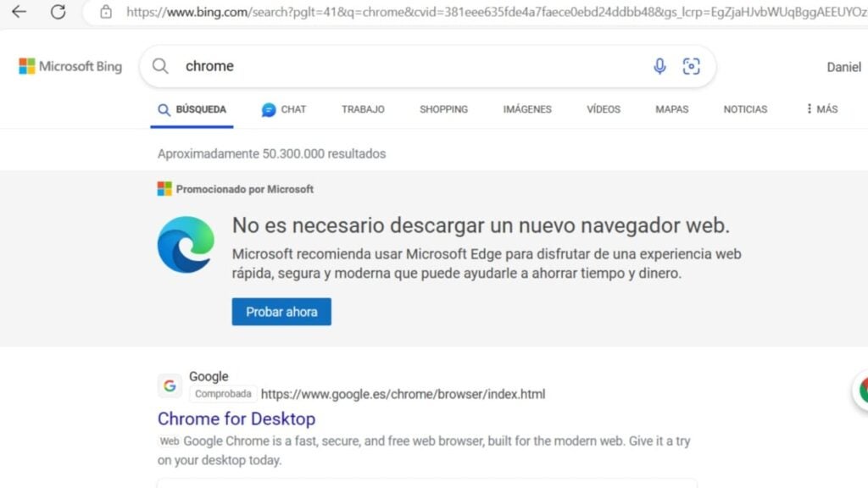
Task: Click the browser back arrow
Action: (19, 12)
